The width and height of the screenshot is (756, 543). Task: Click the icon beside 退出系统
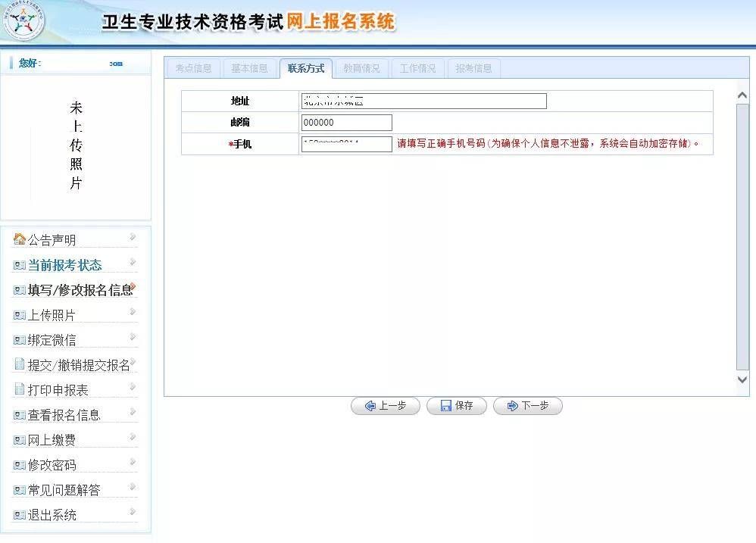click(x=20, y=515)
